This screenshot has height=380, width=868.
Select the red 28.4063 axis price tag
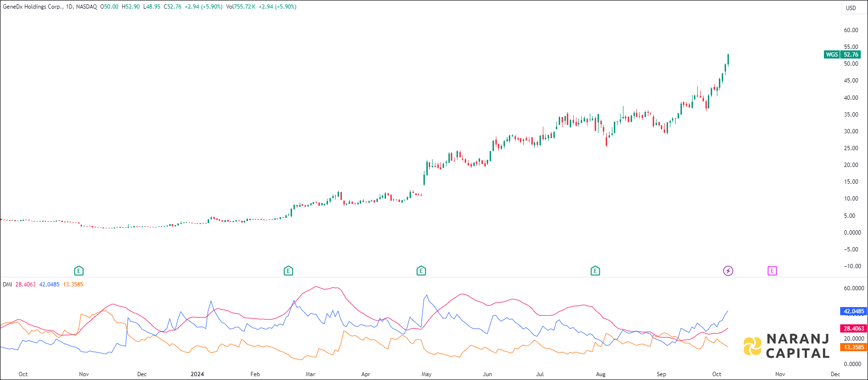coord(854,329)
